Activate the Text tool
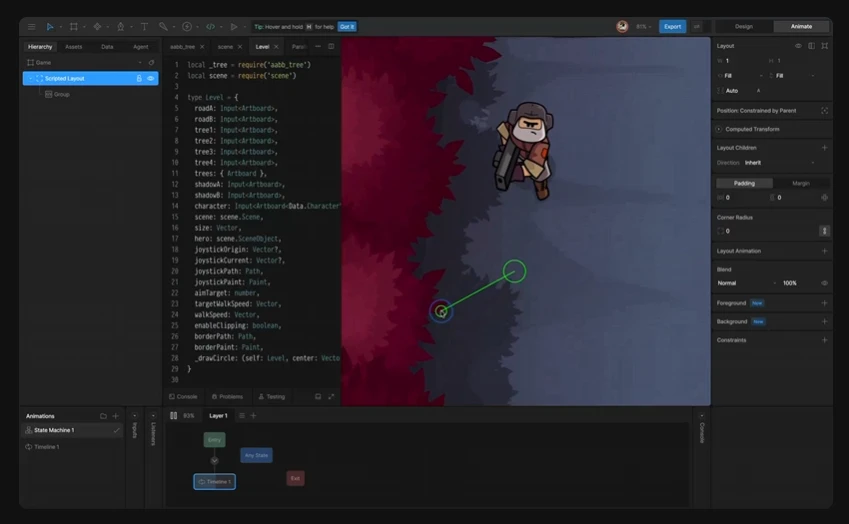The image size is (849, 524). (x=144, y=27)
